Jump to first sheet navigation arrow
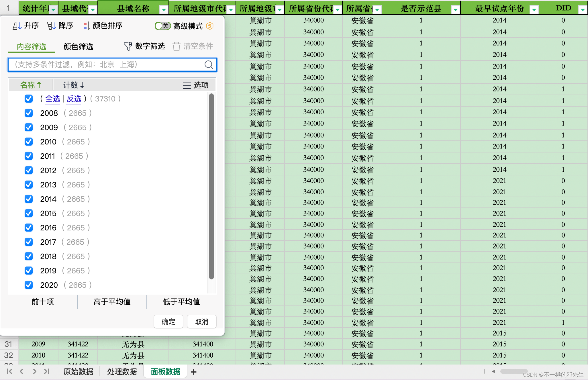Screen dimensions: 588x380 pos(9,372)
